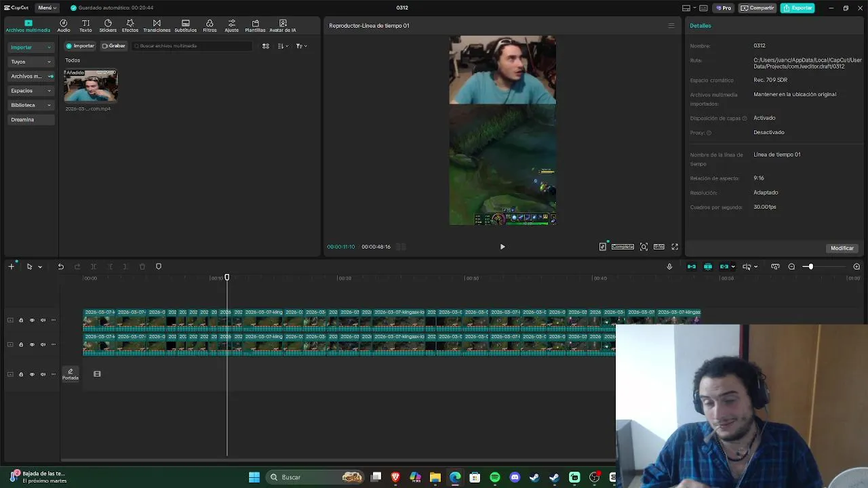Click the Pro badge button
The height and width of the screenshot is (488, 868).
[724, 8]
